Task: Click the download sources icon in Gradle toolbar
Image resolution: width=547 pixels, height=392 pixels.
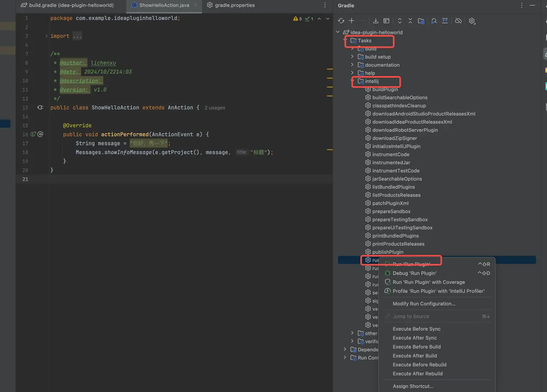Action: click(x=376, y=21)
